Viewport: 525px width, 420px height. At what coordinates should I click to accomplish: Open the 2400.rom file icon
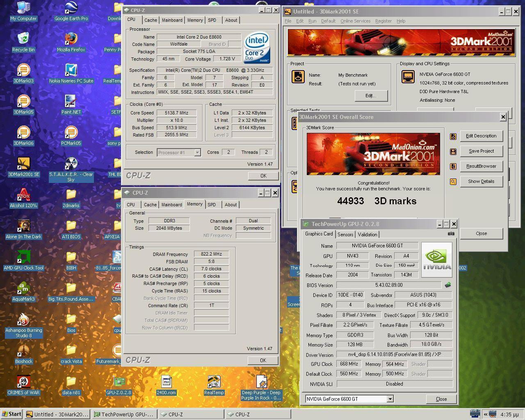point(166,385)
